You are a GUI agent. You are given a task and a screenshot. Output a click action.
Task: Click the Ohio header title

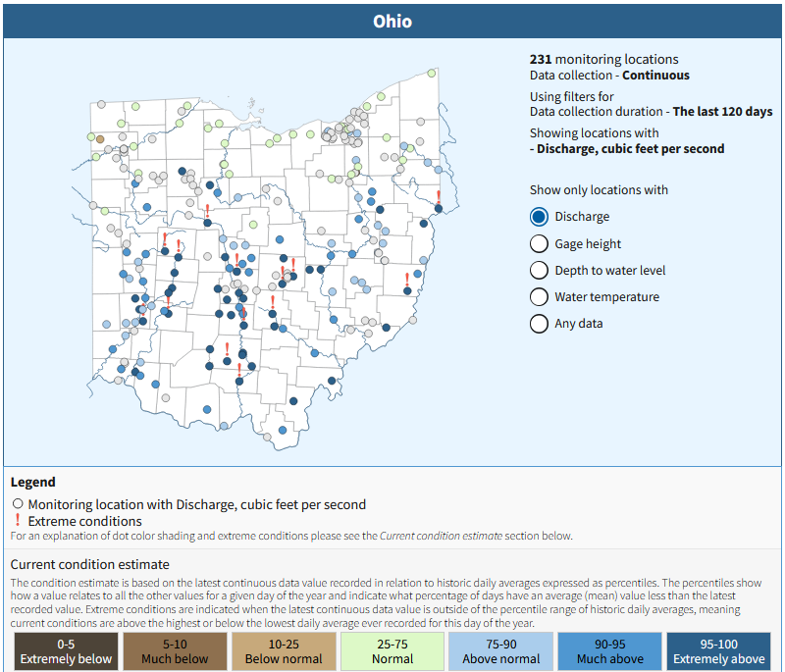pyautogui.click(x=392, y=22)
